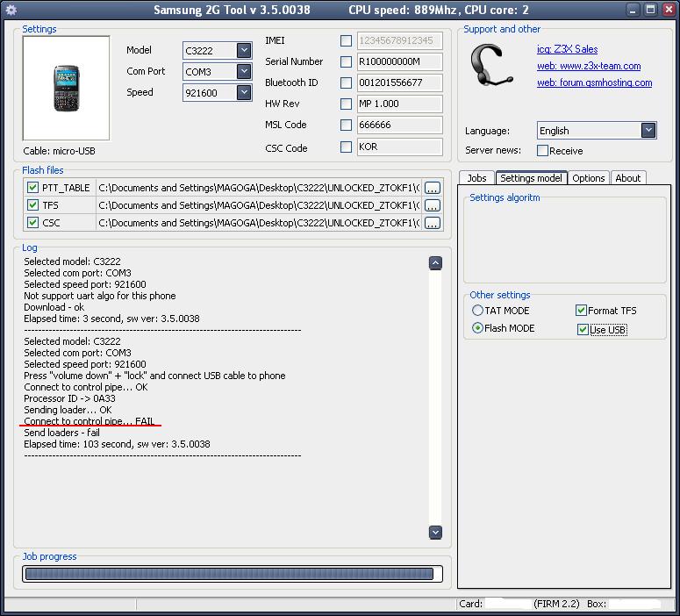Image resolution: width=680 pixels, height=616 pixels.
Task: Open the forum.gsmhosting.com link
Action: click(x=595, y=82)
